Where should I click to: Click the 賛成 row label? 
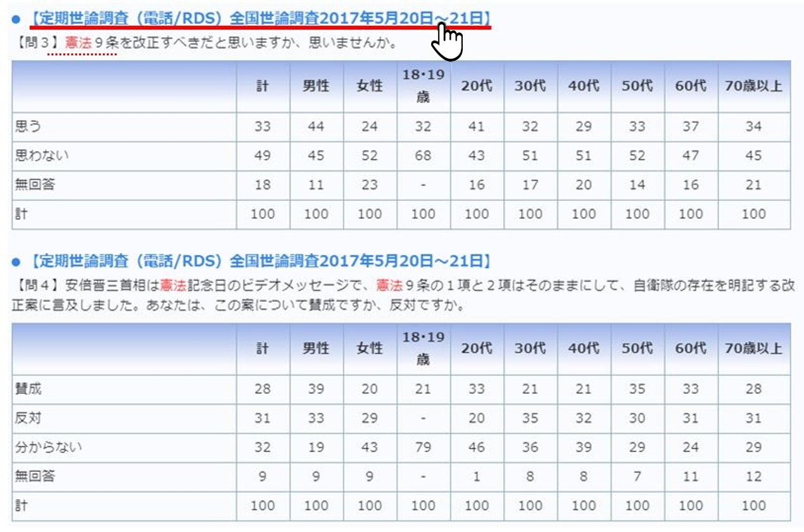pyautogui.click(x=27, y=389)
